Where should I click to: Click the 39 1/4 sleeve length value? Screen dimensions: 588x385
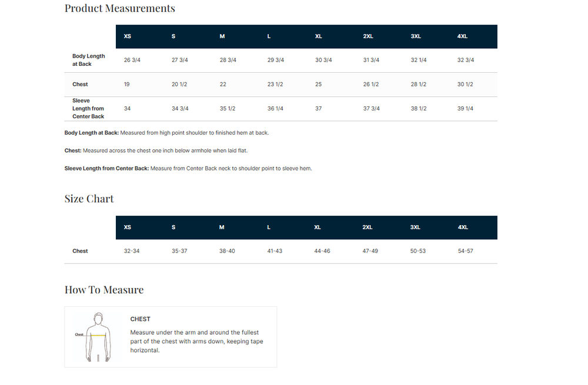coord(465,109)
